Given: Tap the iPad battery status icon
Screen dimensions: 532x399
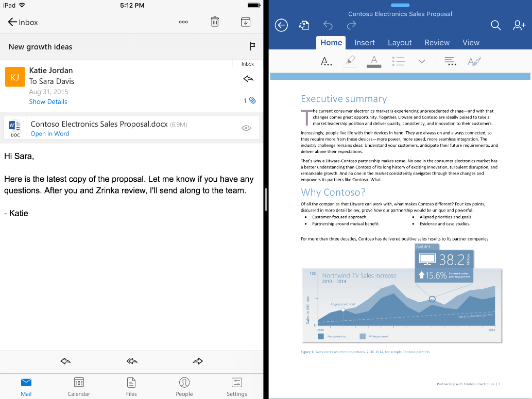Looking at the screenshot, I should pyautogui.click(x=254, y=5).
